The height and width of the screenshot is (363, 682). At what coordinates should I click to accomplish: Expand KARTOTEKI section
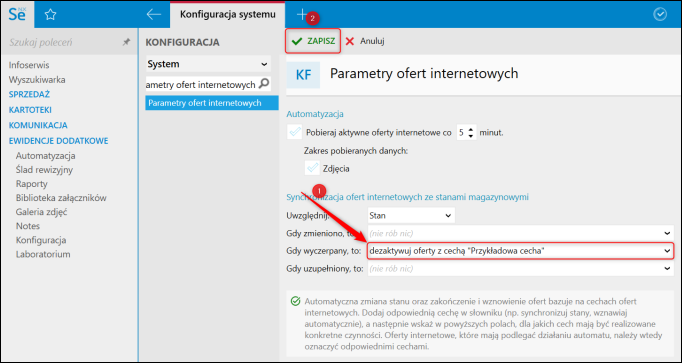coord(30,110)
